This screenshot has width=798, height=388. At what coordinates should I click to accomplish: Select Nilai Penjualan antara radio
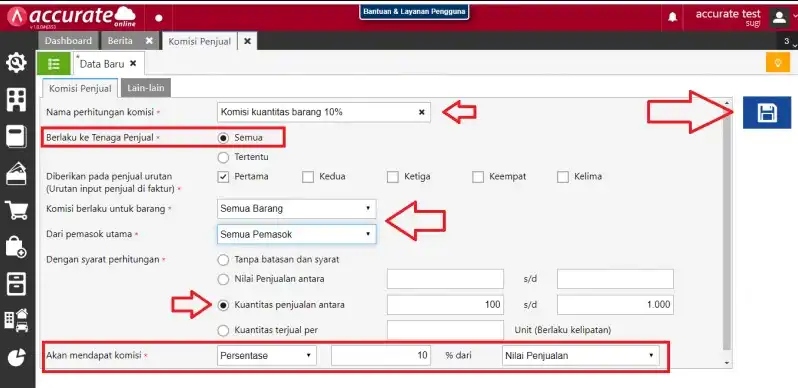click(223, 279)
